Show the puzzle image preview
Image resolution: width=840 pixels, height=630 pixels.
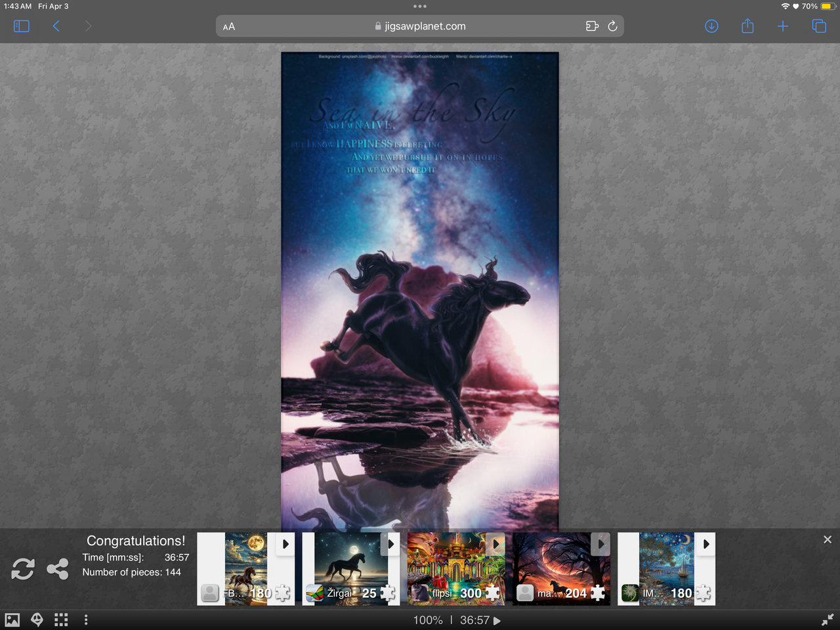click(x=12, y=620)
